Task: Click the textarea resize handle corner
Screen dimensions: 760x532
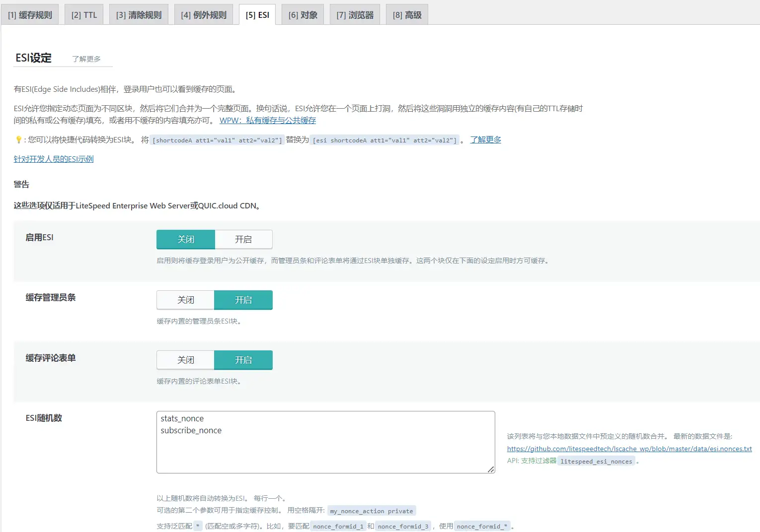Action: click(491, 469)
